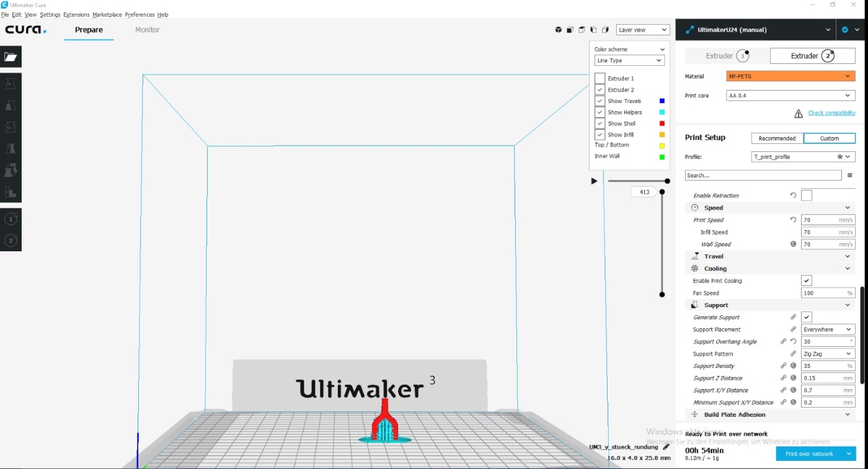868x469 pixels.
Task: Click the warning triangle next to compatibility
Action: coord(799,114)
